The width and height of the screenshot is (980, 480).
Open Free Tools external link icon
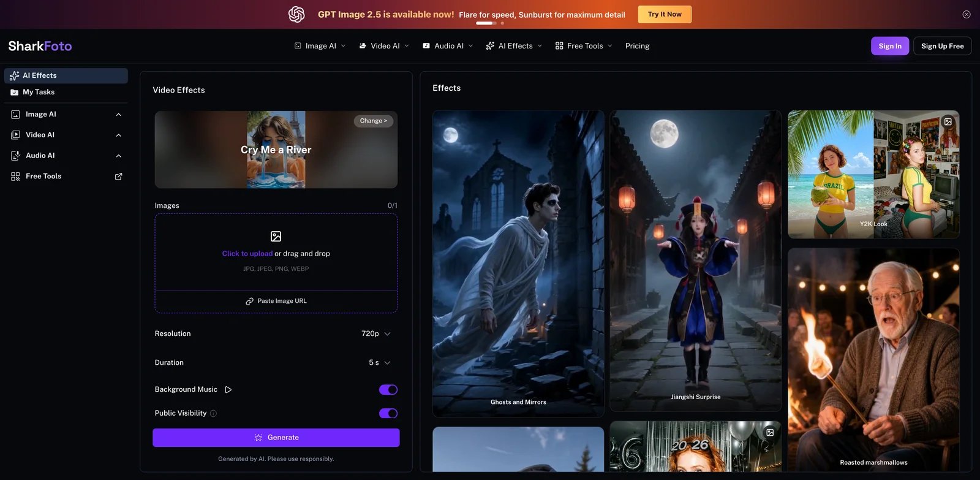coord(118,177)
